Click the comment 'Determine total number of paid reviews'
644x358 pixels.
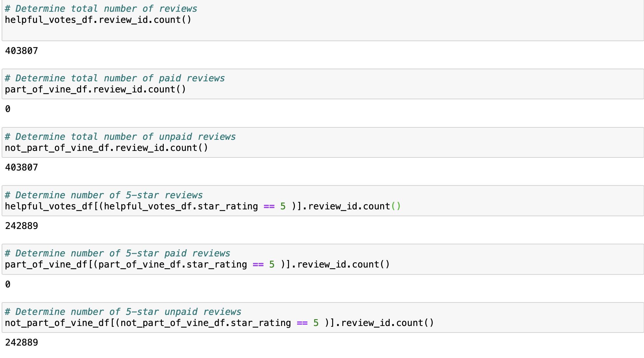click(x=115, y=78)
